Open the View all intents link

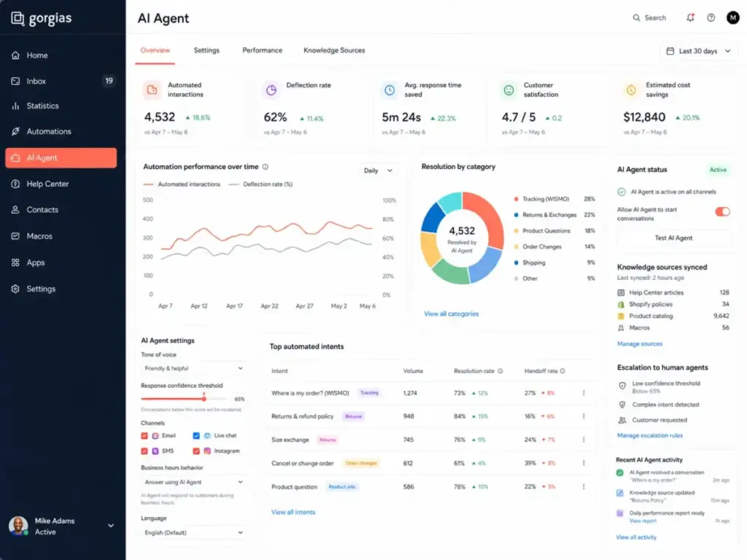click(x=293, y=513)
